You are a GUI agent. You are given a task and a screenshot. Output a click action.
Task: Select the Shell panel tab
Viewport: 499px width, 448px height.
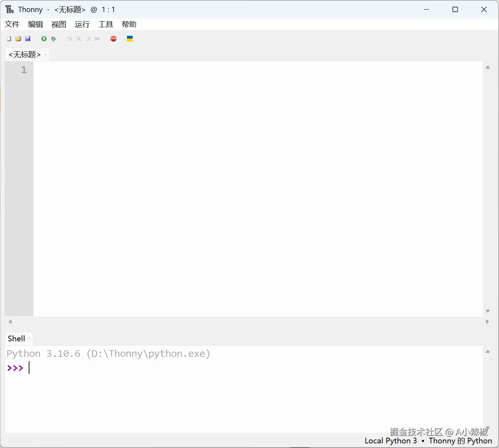(16, 338)
